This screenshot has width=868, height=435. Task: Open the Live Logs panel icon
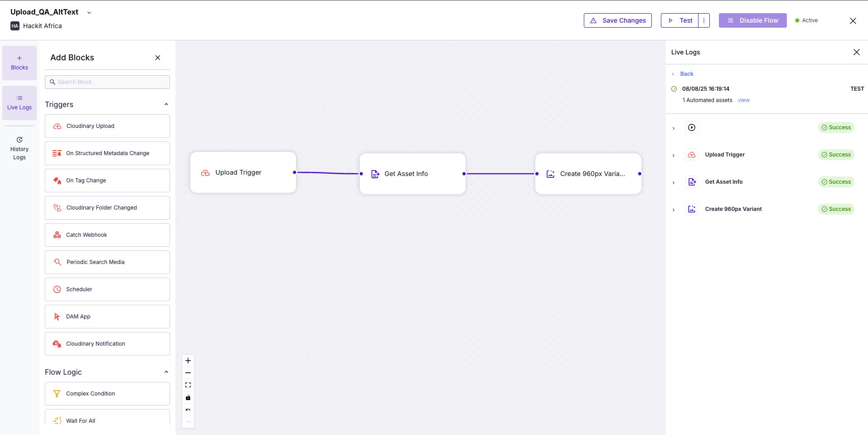coord(19,103)
